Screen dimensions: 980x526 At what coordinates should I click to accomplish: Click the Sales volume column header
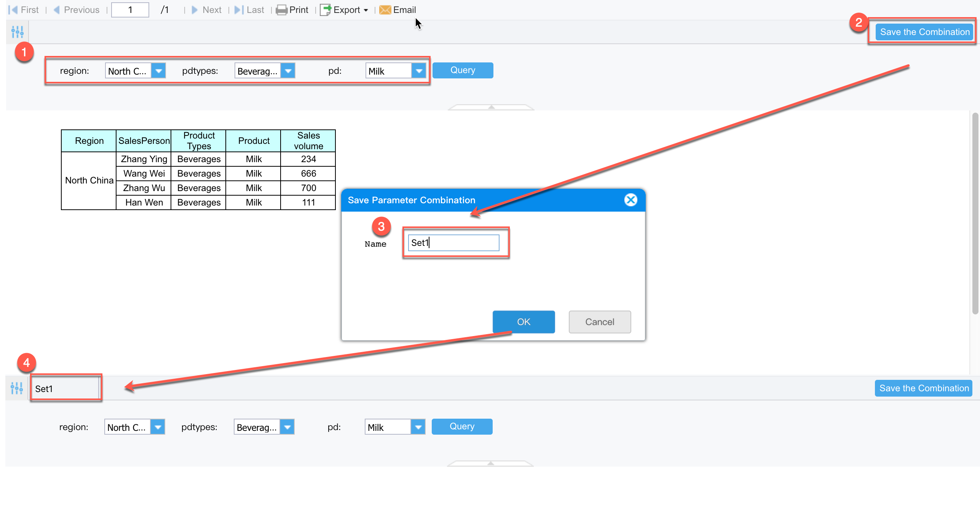point(308,141)
